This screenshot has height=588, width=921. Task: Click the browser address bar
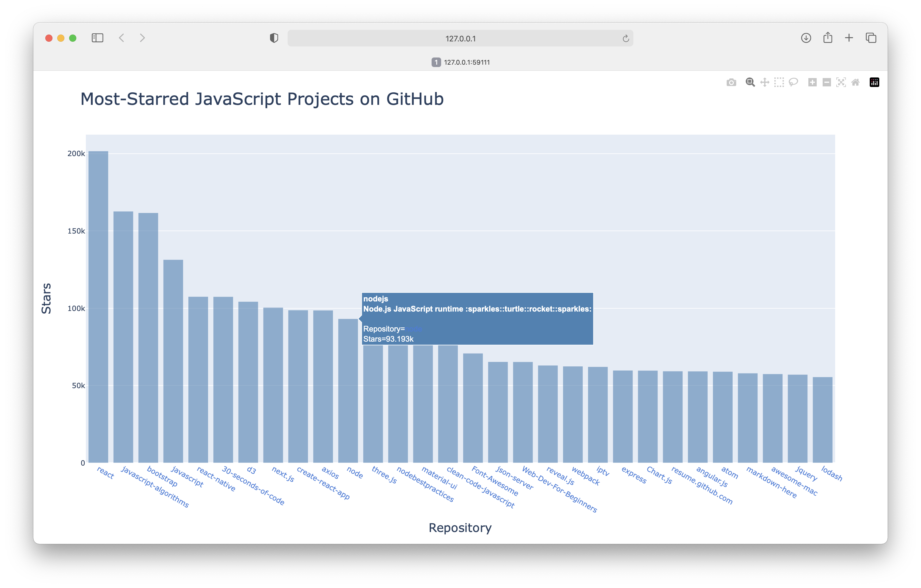(460, 38)
